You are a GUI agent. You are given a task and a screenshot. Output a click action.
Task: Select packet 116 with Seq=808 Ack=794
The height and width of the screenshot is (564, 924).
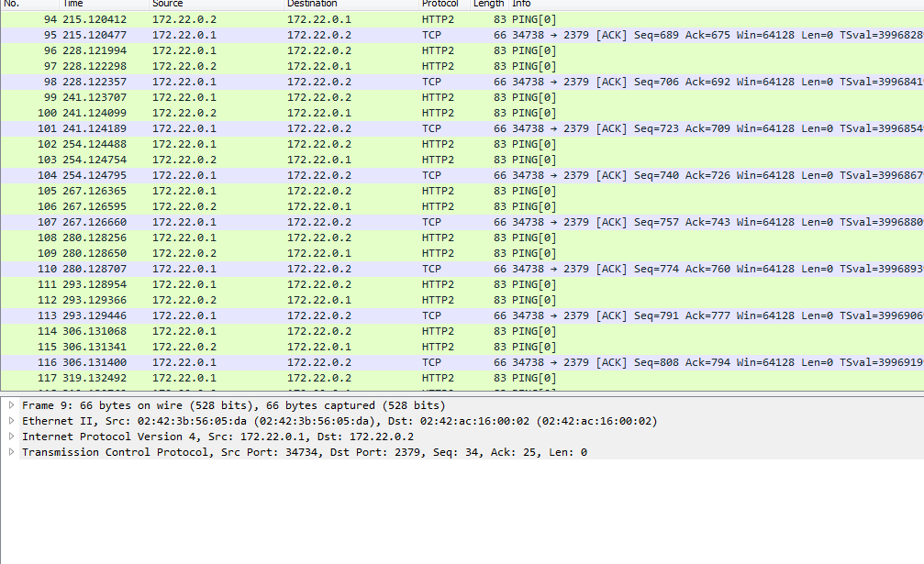[462, 362]
